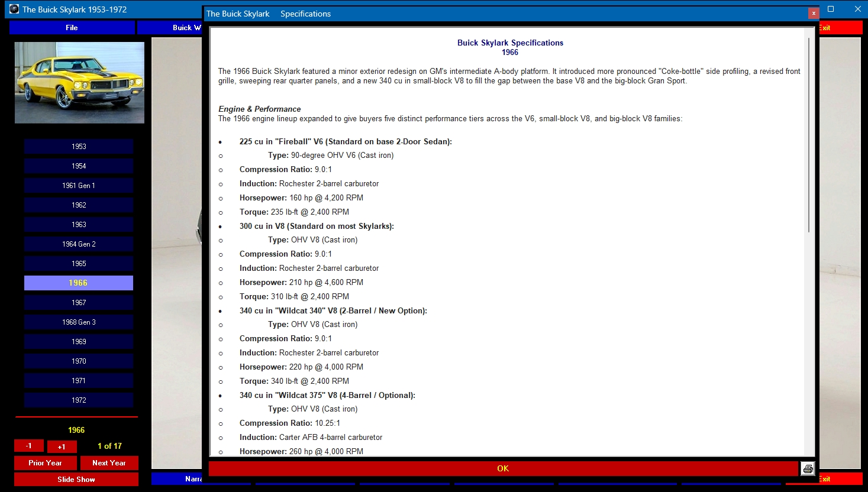Select the 1954 model year

point(79,166)
